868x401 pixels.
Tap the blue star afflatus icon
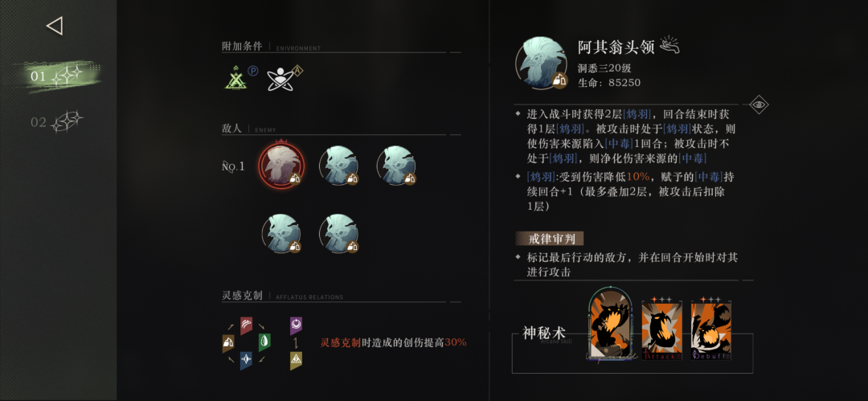tap(247, 361)
